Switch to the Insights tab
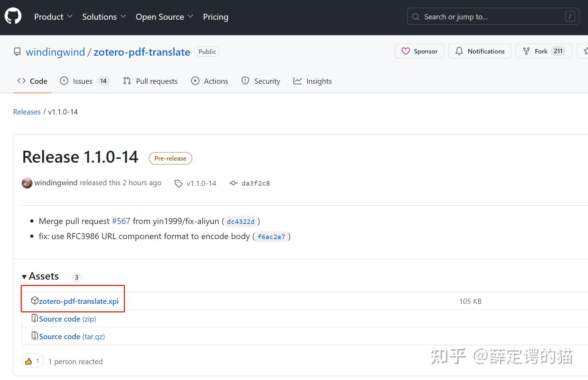This screenshot has width=588, height=380. (312, 81)
